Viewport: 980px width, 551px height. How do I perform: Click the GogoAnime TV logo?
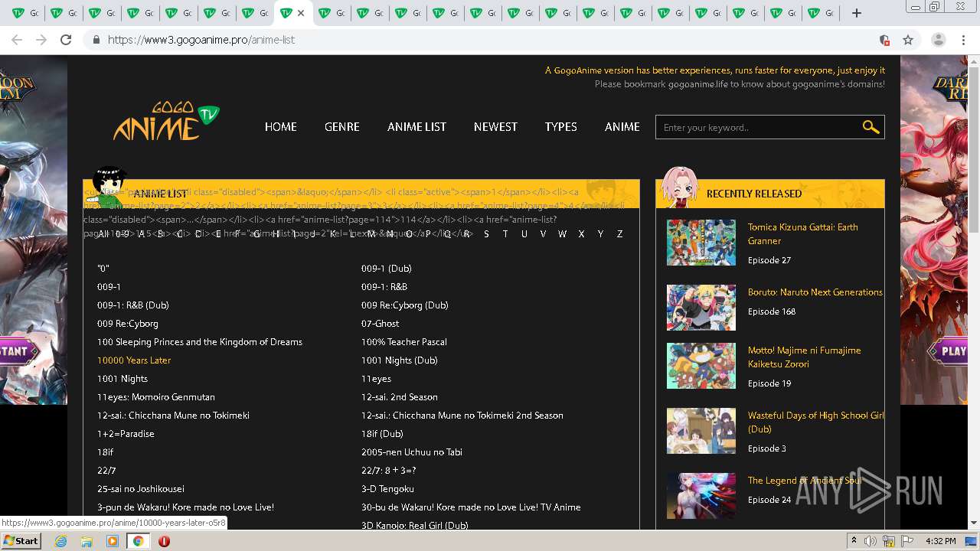click(x=166, y=122)
